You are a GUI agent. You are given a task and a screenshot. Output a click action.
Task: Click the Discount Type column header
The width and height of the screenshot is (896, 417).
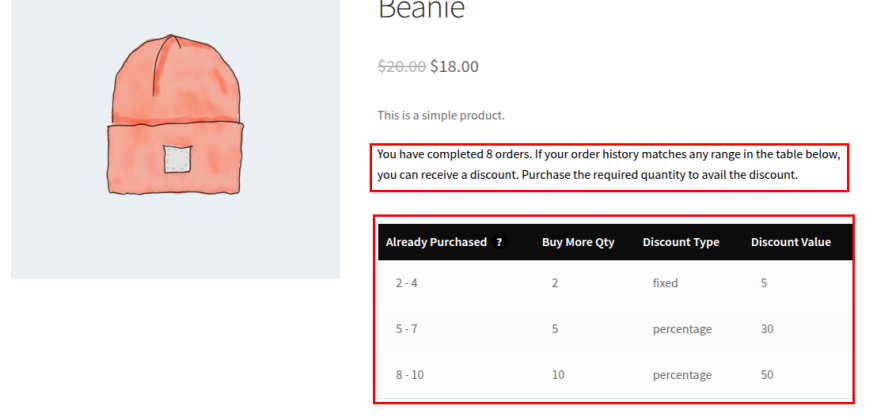tap(681, 242)
